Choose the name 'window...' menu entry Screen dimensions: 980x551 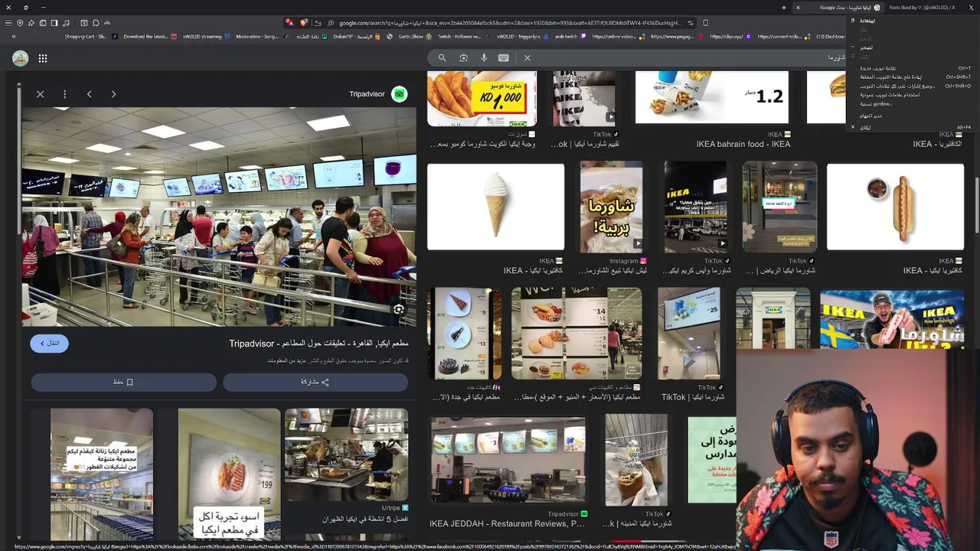[911, 104]
